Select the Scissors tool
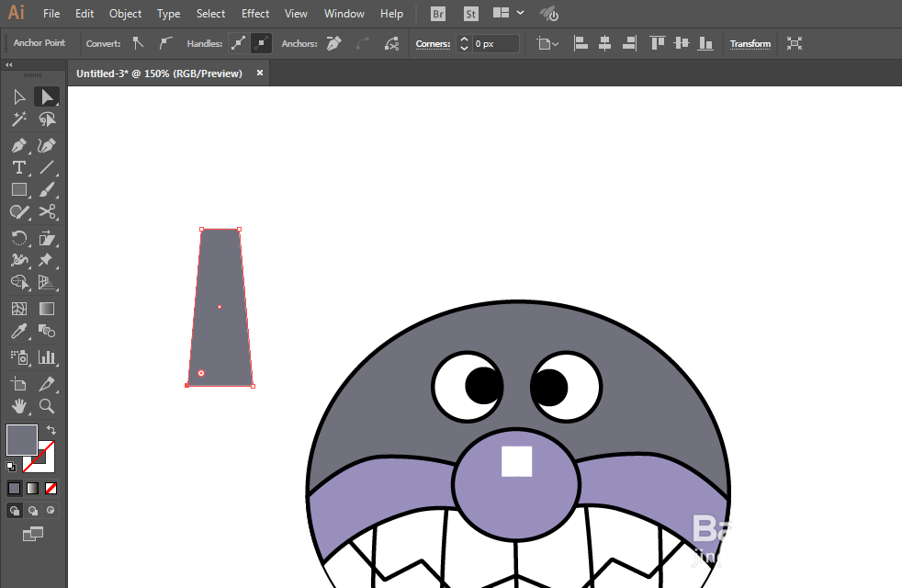902x588 pixels. point(47,211)
